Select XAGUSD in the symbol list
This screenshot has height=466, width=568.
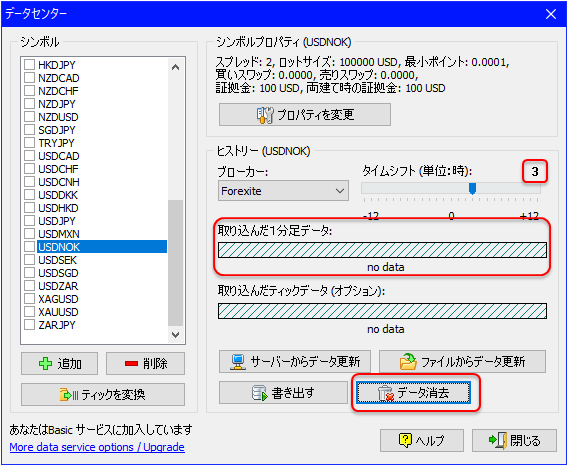(x=58, y=299)
